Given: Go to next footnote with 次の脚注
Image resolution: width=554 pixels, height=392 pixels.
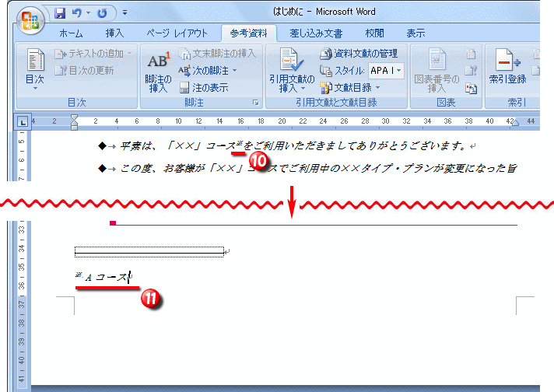Looking at the screenshot, I should (204, 71).
